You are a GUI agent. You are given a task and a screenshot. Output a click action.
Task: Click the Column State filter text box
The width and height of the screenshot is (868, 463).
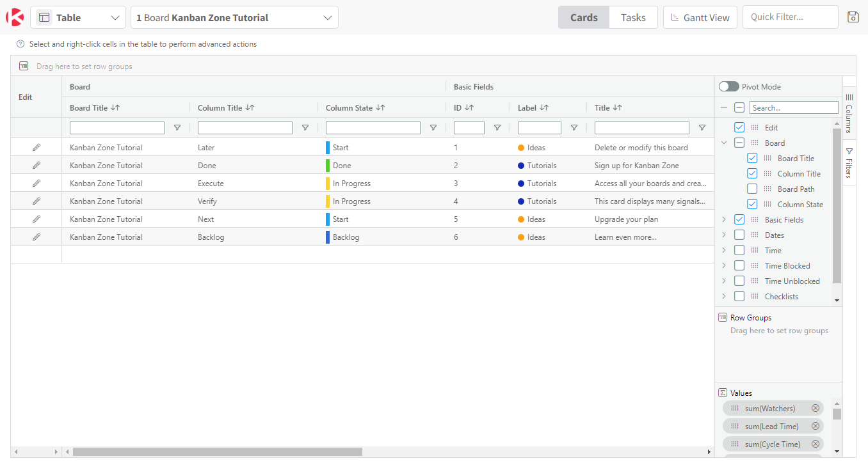[x=373, y=128]
